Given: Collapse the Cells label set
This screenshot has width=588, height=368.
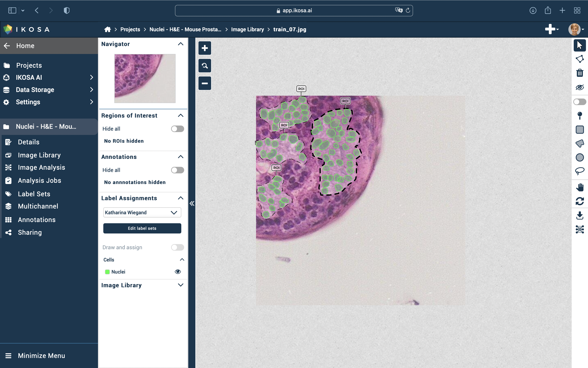Looking at the screenshot, I should tap(182, 259).
